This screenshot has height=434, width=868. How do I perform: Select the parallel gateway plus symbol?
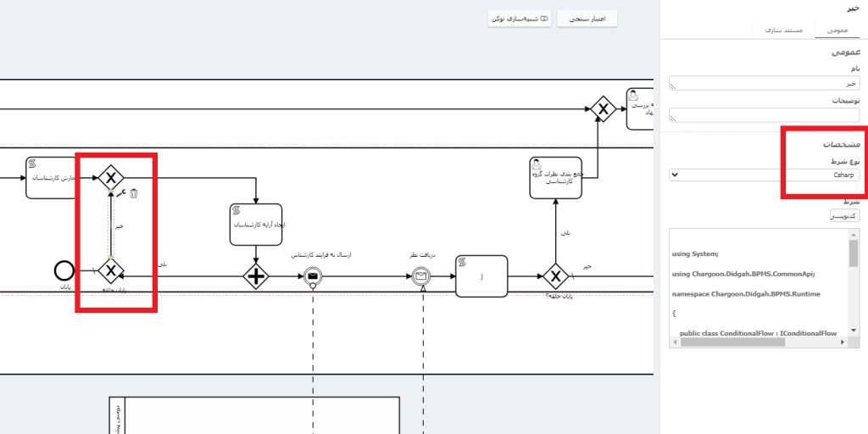point(256,275)
